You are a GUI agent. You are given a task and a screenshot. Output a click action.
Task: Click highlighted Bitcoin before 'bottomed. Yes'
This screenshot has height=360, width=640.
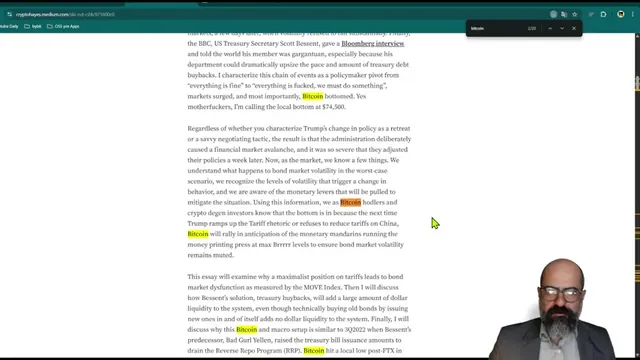pos(313,96)
